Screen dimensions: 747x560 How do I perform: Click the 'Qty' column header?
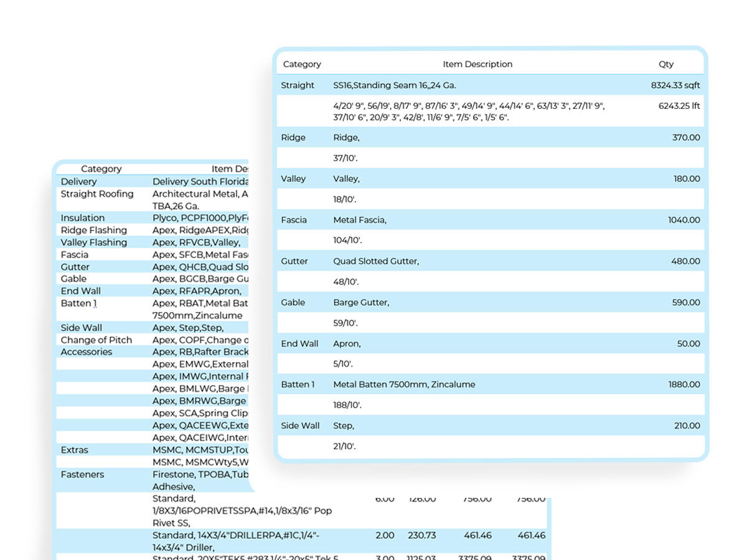click(666, 64)
